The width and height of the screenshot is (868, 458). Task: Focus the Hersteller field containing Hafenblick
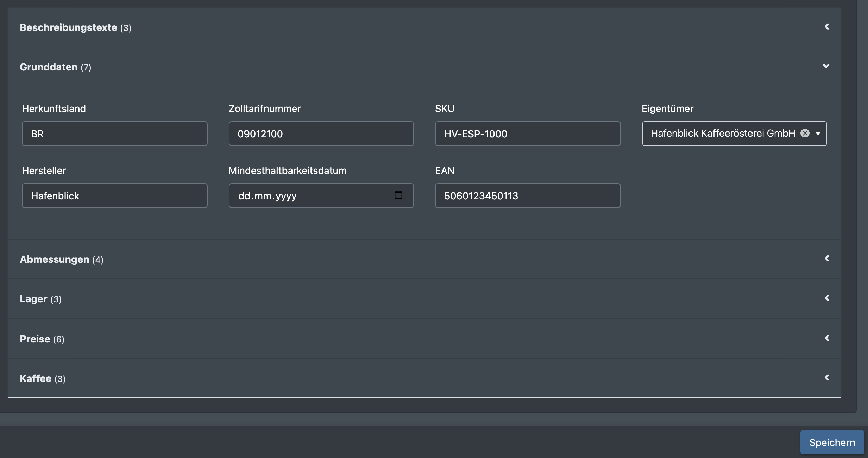(x=115, y=196)
